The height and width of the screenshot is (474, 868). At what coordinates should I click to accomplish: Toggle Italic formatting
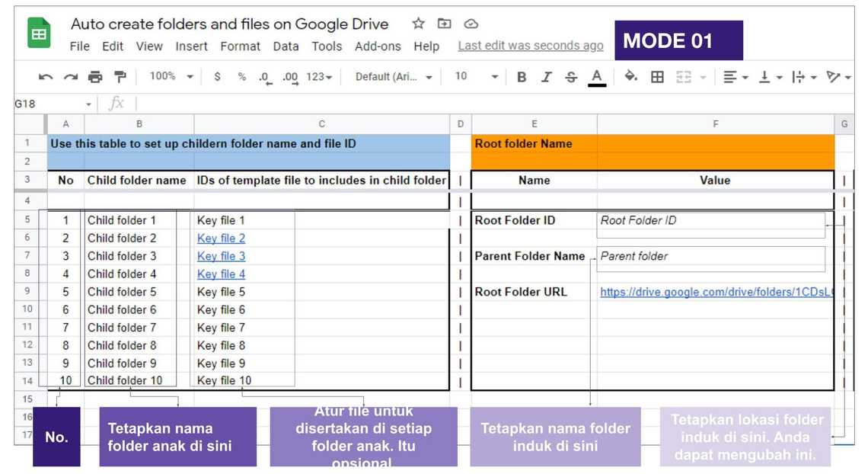point(547,77)
